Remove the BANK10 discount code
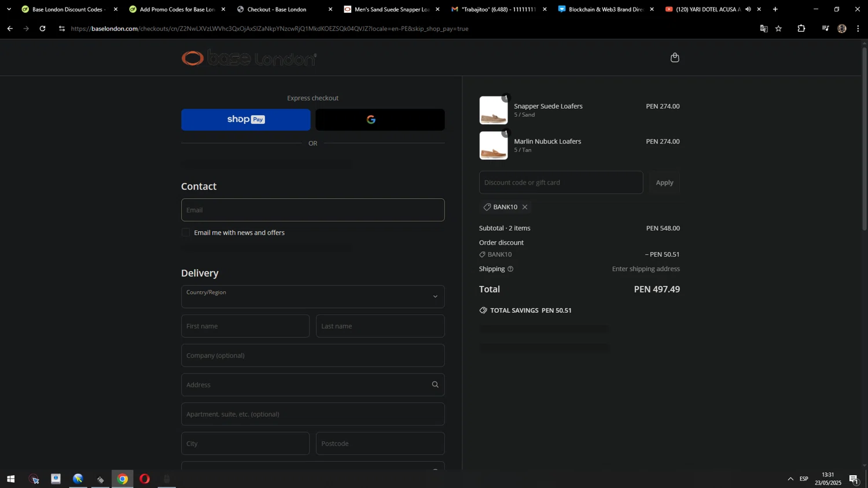868x488 pixels. click(525, 207)
